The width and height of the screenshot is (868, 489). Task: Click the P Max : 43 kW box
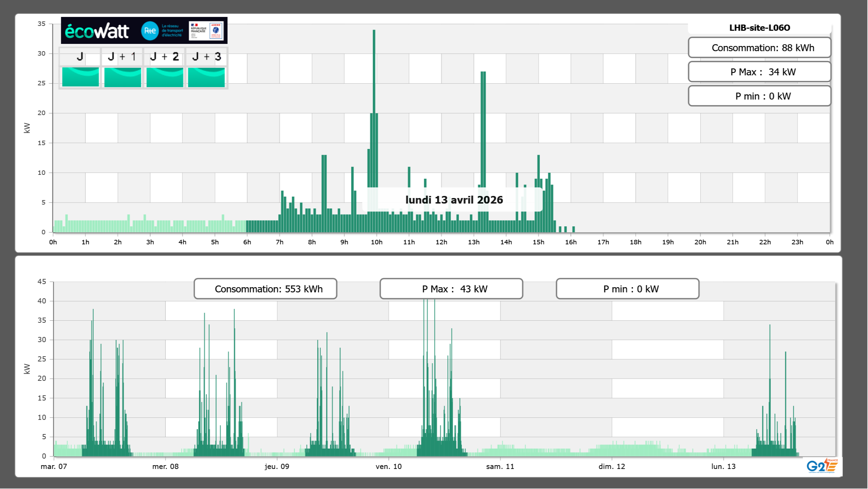pyautogui.click(x=451, y=289)
